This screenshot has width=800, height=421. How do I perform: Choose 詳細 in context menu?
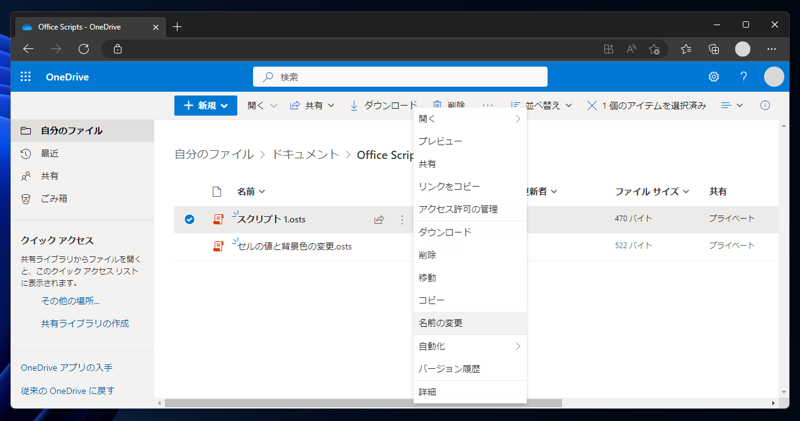click(470, 392)
